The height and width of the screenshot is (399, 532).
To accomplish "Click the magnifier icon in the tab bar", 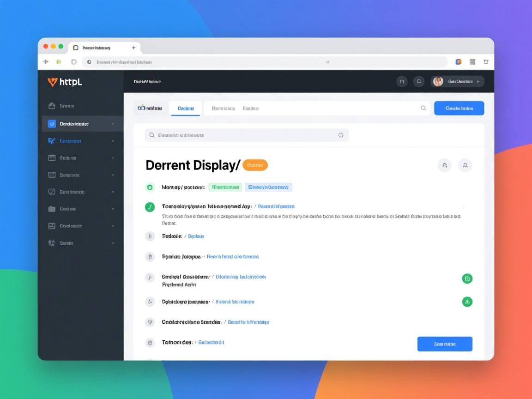I will 423,108.
